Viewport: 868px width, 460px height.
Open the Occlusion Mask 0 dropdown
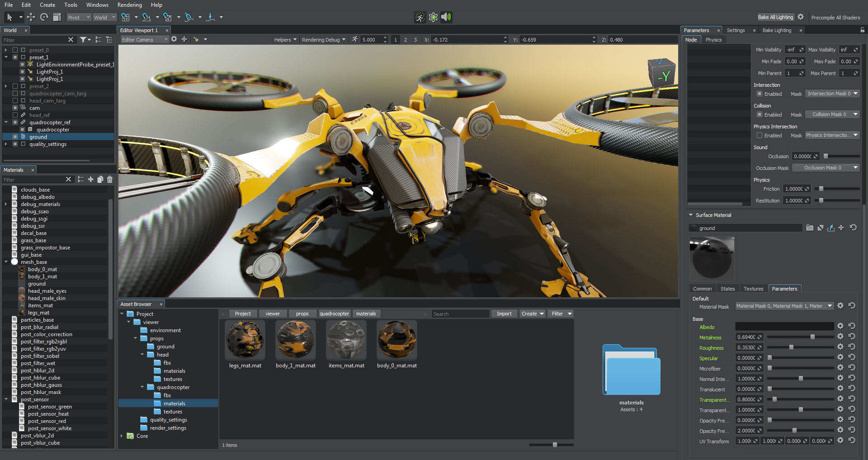tap(826, 168)
